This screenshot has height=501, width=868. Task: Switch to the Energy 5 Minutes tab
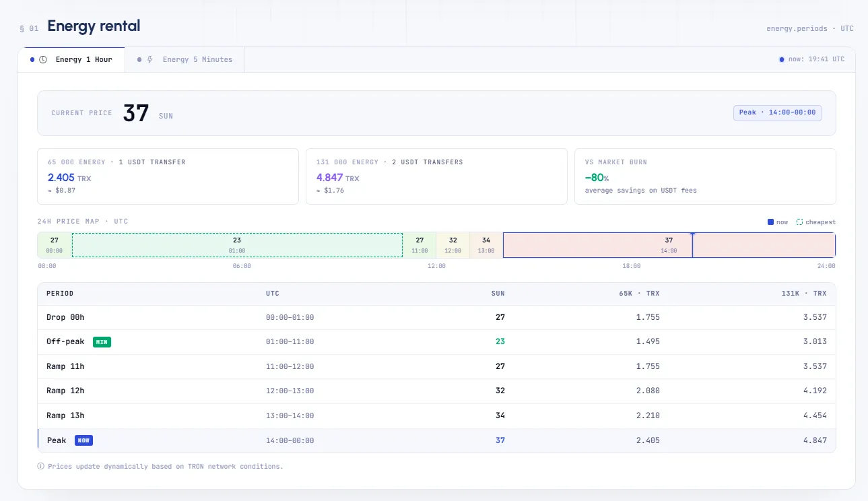(x=185, y=59)
